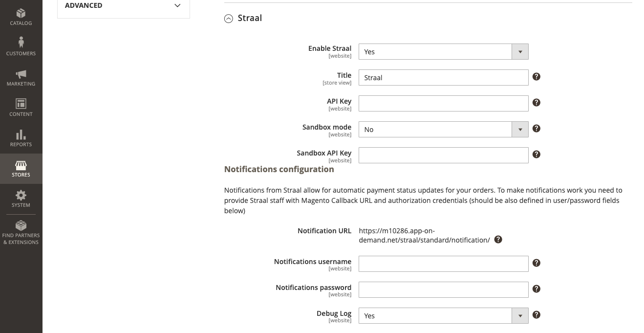The image size is (644, 333).
Task: Click the notification URL text
Action: (424, 235)
